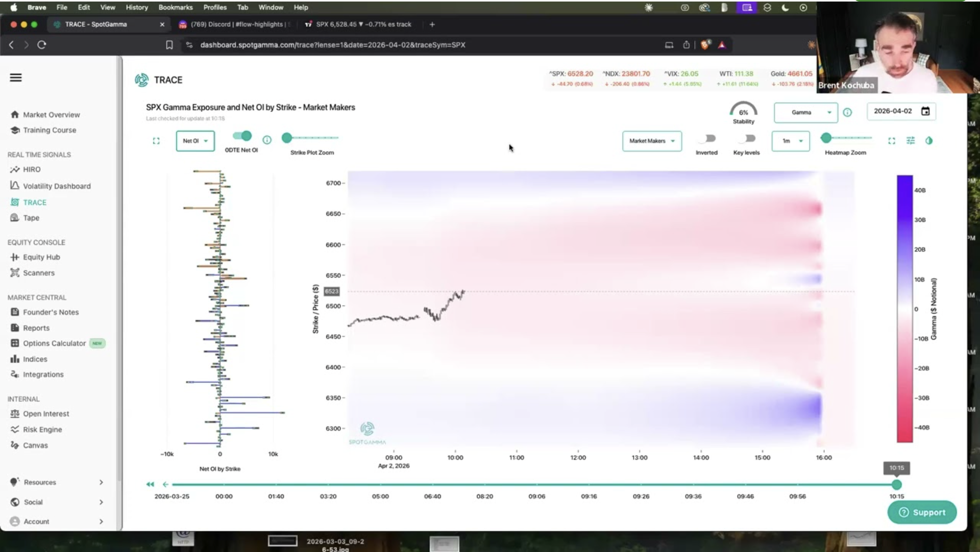Click rewind-to-start double arrow icon
Image resolution: width=980 pixels, height=552 pixels.
click(x=150, y=484)
